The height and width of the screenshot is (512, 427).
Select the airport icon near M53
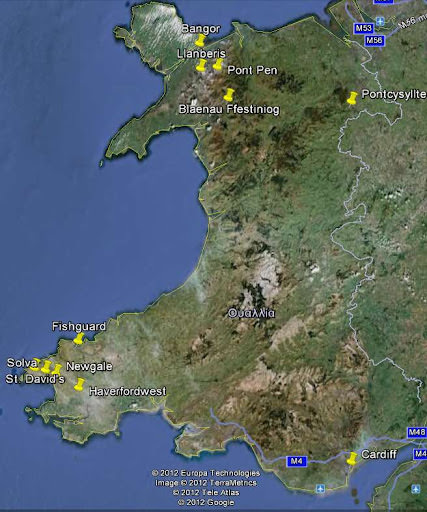(380, 21)
